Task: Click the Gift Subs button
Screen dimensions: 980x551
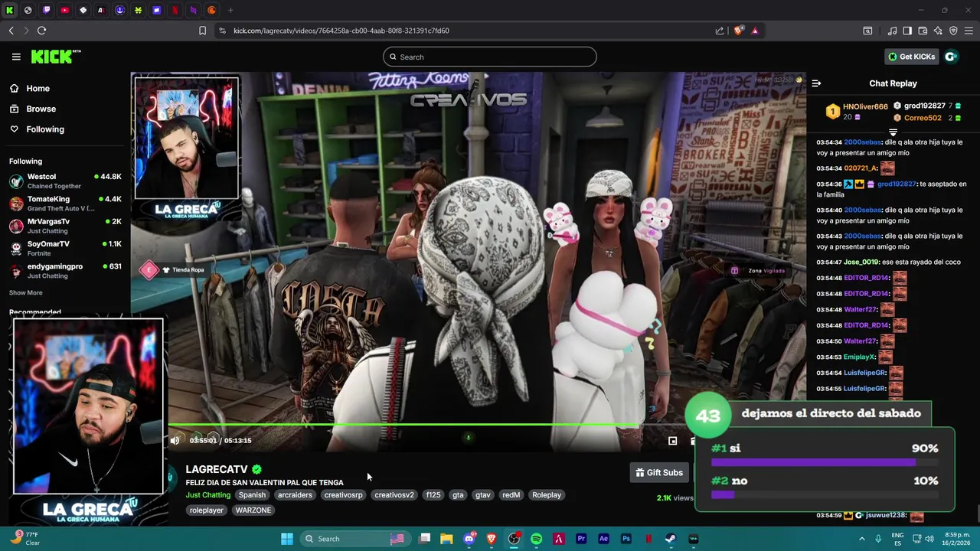Action: tap(659, 473)
